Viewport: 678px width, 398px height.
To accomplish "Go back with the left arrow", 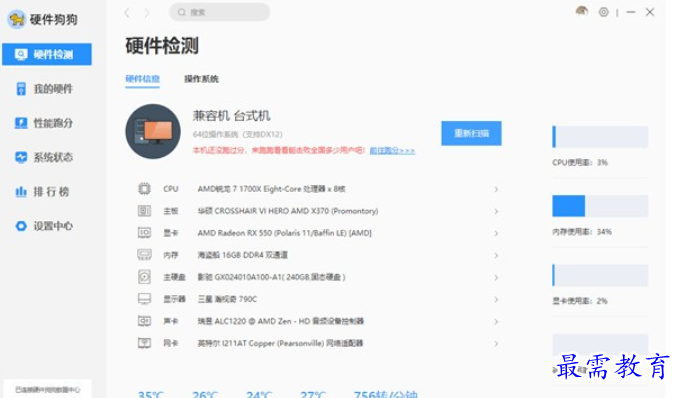I will tap(127, 13).
